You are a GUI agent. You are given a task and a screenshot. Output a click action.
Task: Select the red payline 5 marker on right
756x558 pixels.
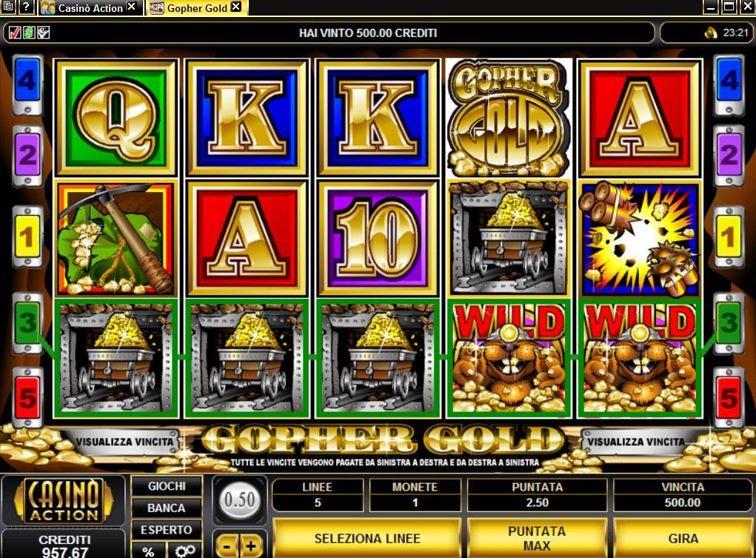point(729,397)
